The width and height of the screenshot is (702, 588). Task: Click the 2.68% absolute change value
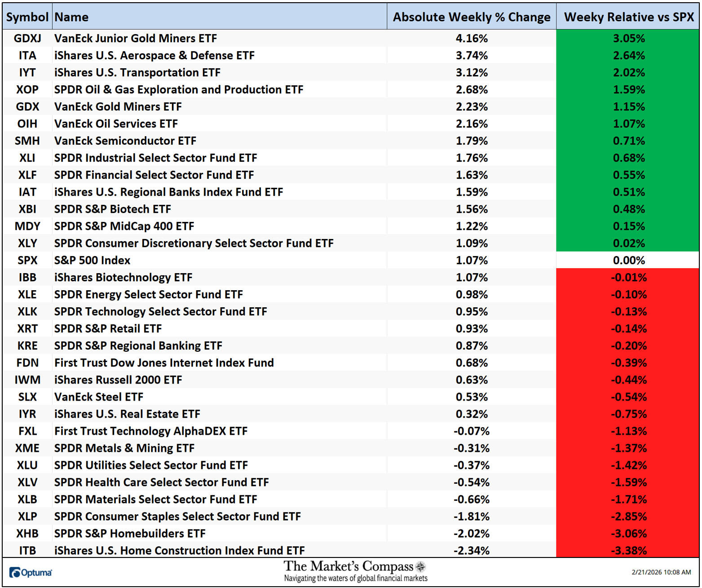(472, 89)
